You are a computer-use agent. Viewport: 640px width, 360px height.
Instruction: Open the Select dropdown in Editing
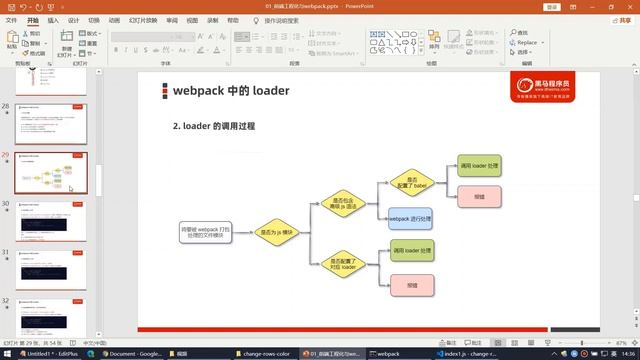point(521,52)
